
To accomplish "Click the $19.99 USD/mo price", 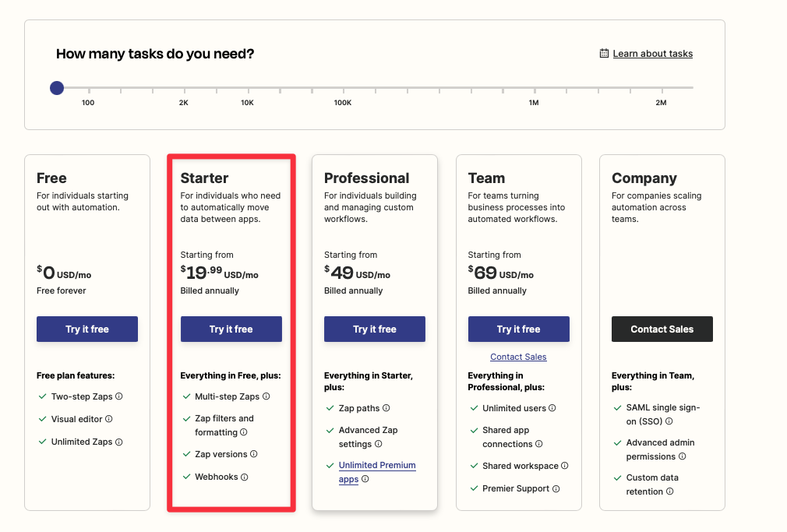I will point(219,273).
